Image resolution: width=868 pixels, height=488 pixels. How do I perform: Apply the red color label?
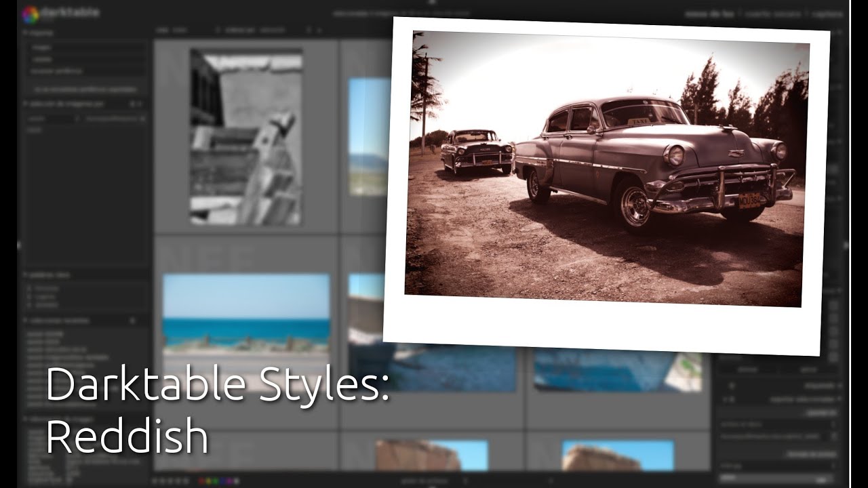coord(202,481)
